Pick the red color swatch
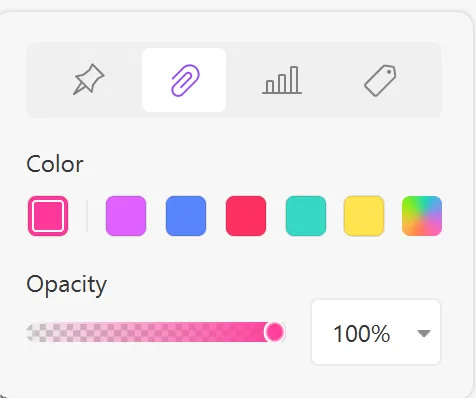476x398 pixels. (x=246, y=216)
